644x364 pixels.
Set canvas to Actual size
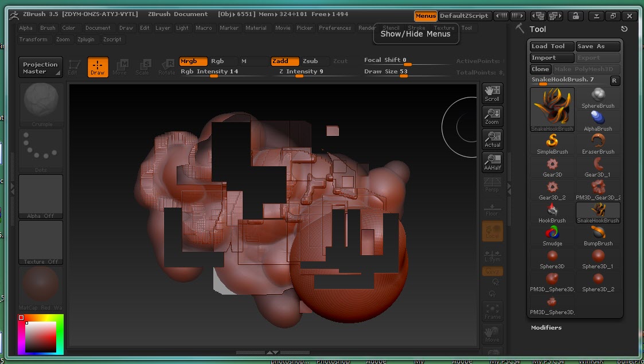point(492,139)
